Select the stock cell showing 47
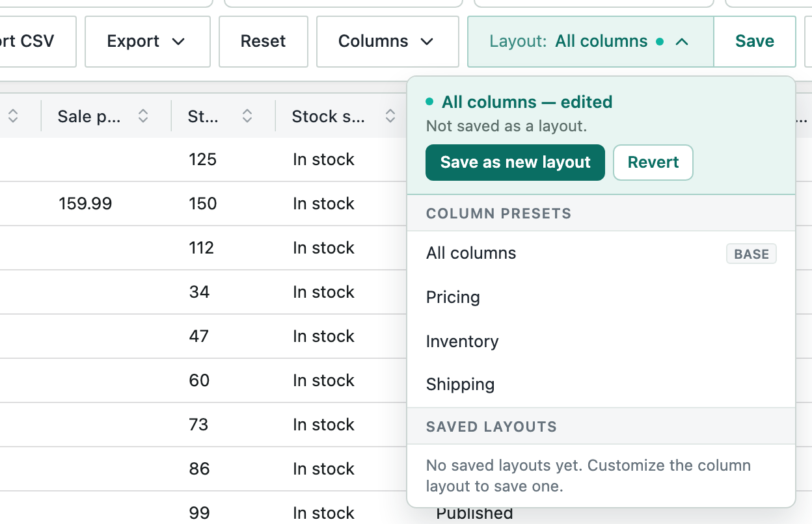The height and width of the screenshot is (524, 812). pos(198,337)
